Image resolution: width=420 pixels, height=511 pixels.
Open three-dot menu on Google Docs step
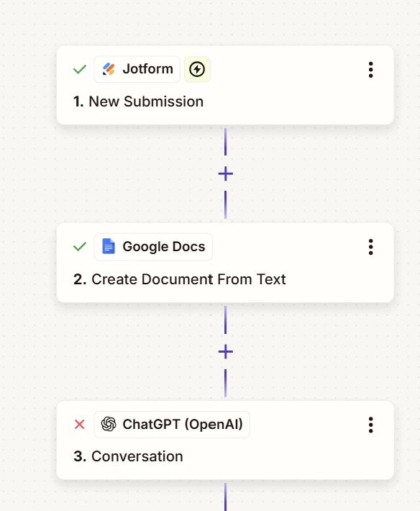tap(370, 247)
